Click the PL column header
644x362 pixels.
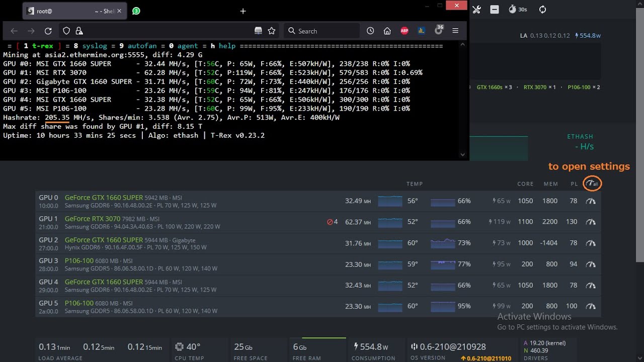click(x=574, y=184)
